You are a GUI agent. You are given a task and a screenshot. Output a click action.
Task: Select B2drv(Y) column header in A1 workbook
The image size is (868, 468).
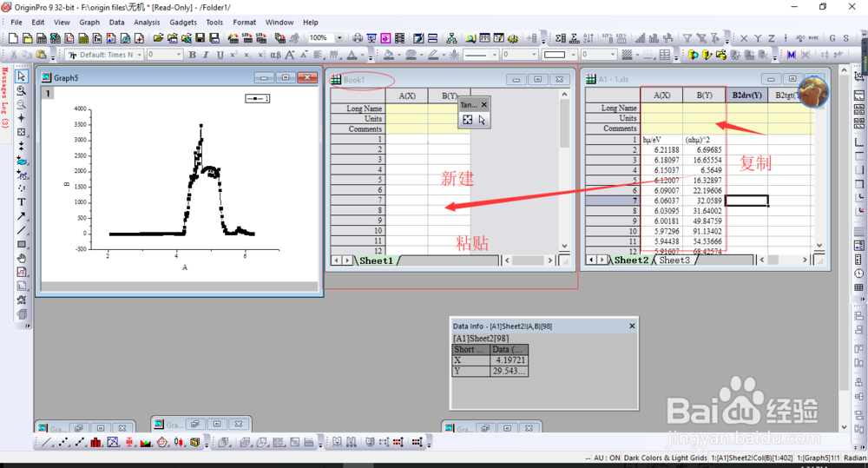point(746,96)
